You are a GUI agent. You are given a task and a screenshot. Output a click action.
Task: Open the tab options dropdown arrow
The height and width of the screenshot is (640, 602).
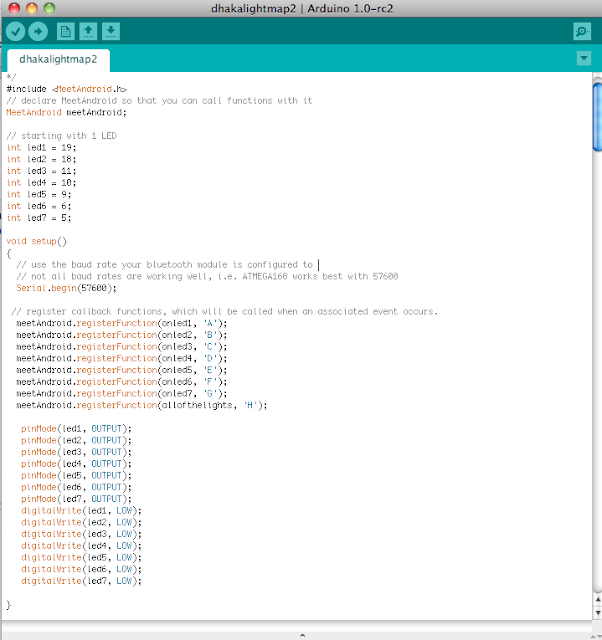point(584,58)
